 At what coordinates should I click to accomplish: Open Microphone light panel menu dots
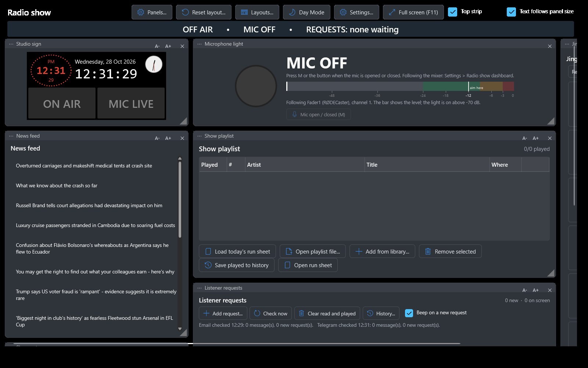(x=200, y=44)
